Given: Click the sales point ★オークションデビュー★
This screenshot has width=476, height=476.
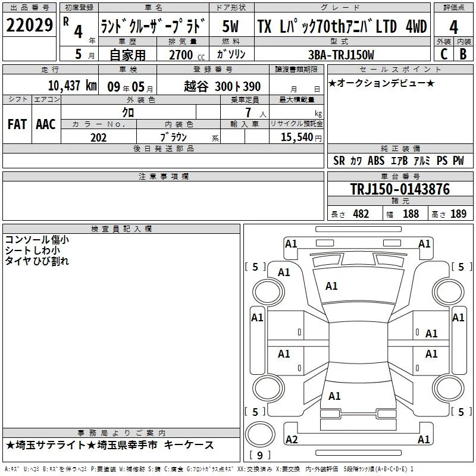Looking at the screenshot, I should pyautogui.click(x=381, y=83).
